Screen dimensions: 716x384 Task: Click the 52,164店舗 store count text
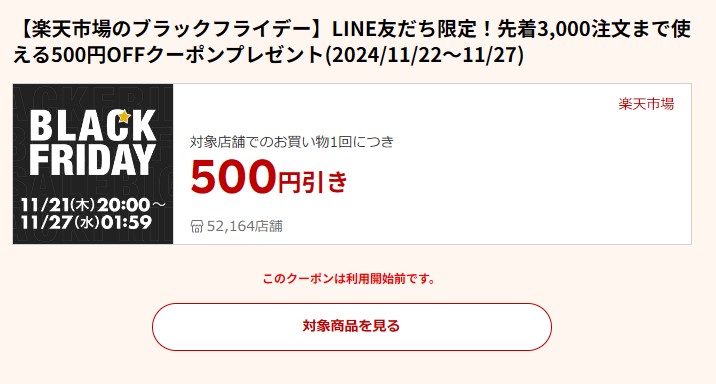pos(245,226)
